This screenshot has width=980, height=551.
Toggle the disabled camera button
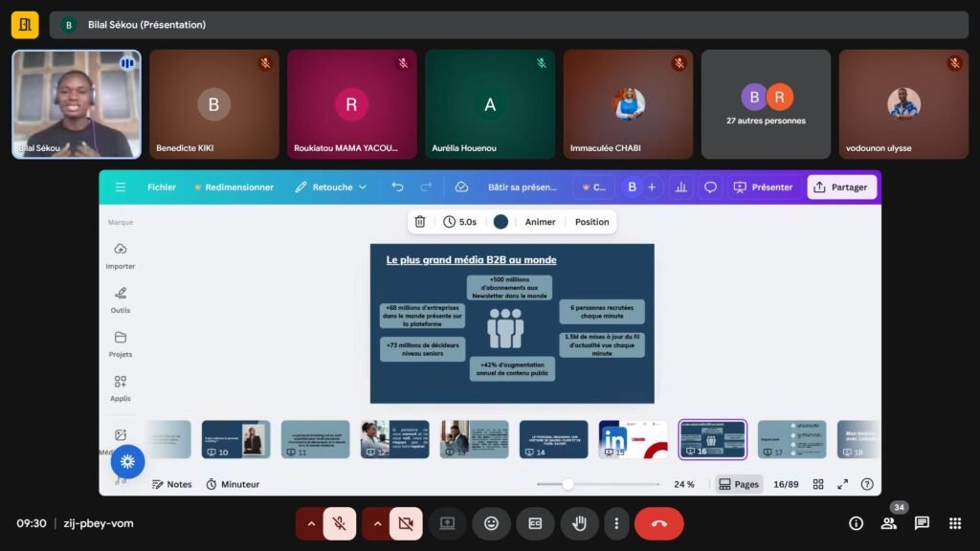point(405,523)
